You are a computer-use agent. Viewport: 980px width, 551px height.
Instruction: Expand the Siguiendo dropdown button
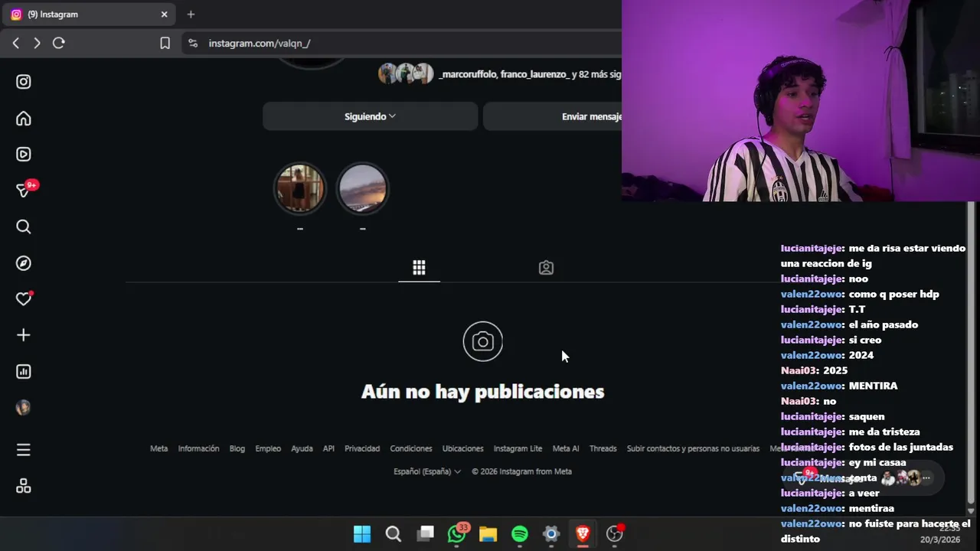click(x=371, y=116)
